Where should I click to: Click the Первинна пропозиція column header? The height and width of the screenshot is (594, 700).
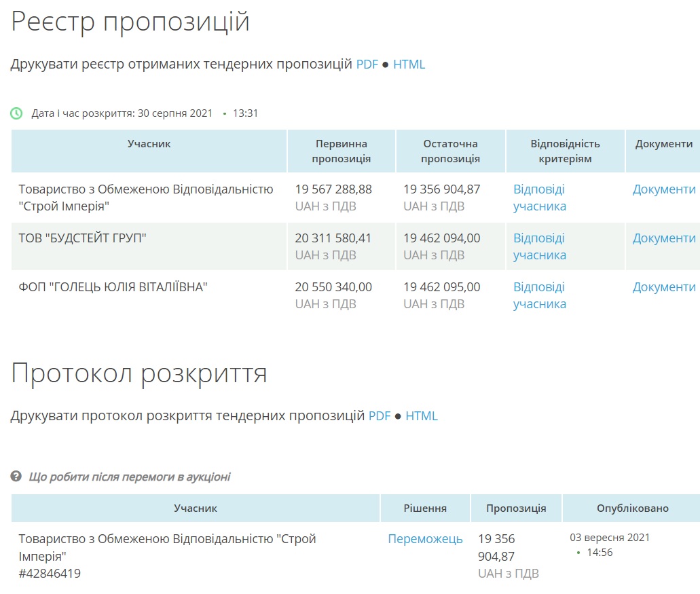pos(341,151)
